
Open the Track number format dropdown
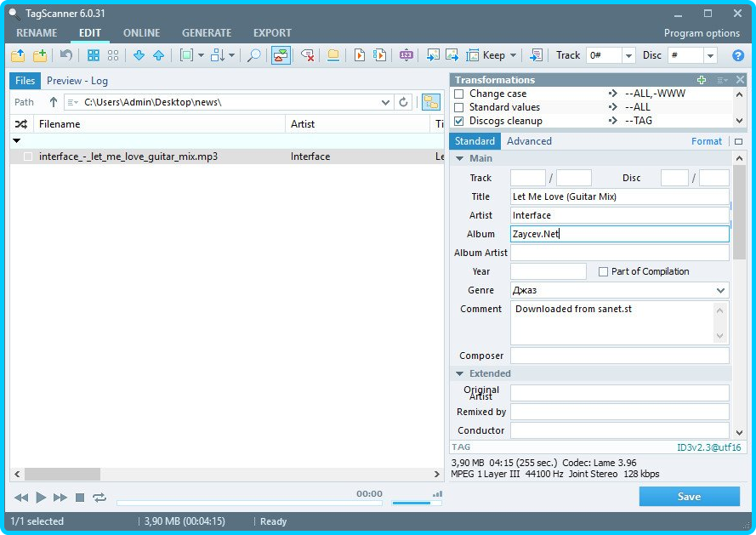628,55
